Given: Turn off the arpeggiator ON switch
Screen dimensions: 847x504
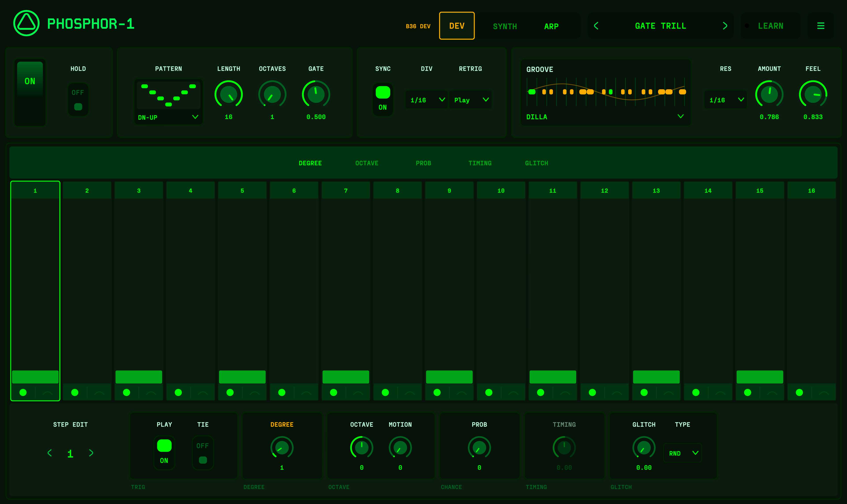Looking at the screenshot, I should pyautogui.click(x=30, y=92).
